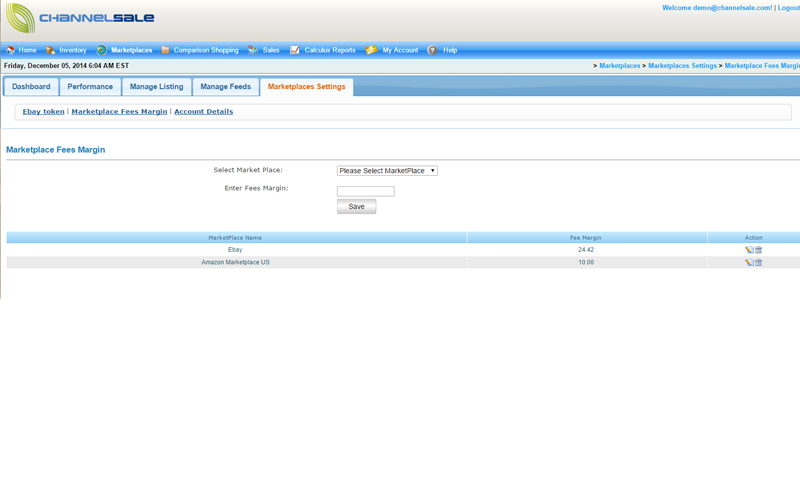Screen dimensions: 800x492
Task: Edit the Ebay fee margin row
Action: pos(749,250)
